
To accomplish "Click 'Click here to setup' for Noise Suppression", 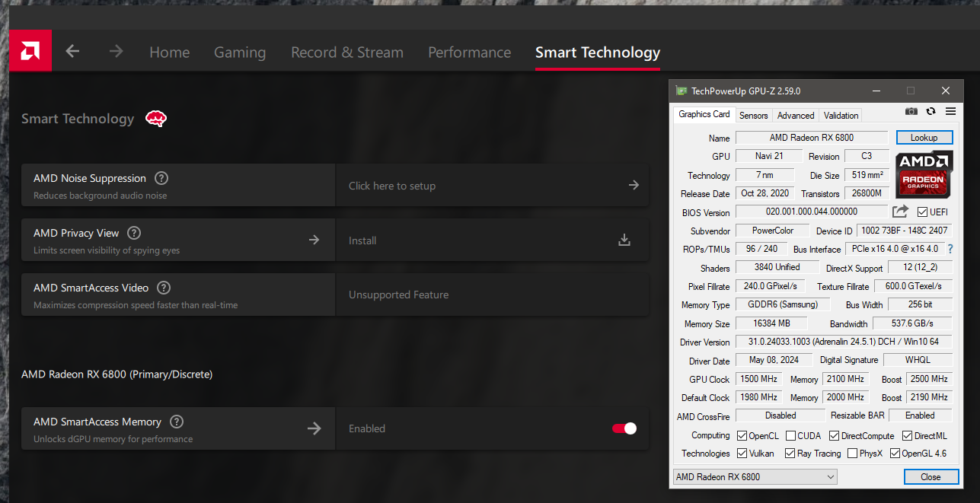I will 392,186.
